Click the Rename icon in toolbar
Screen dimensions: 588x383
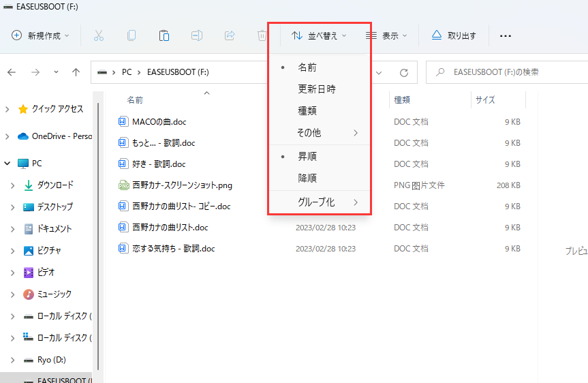pyautogui.click(x=197, y=35)
